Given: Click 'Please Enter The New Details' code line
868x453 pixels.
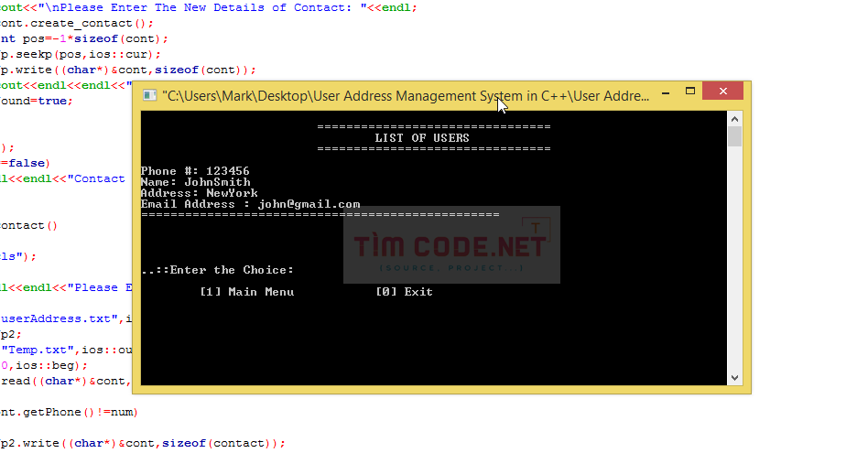Looking at the screenshot, I should [209, 7].
